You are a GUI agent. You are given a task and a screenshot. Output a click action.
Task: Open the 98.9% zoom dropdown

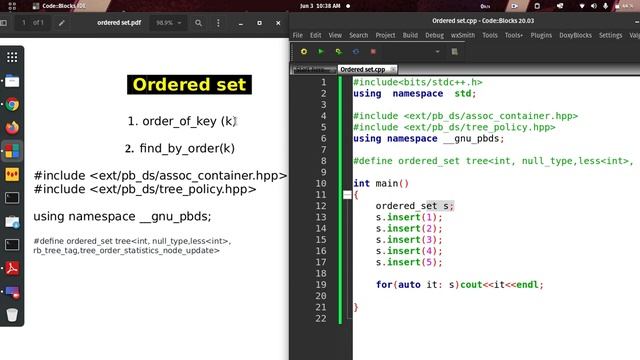168,23
